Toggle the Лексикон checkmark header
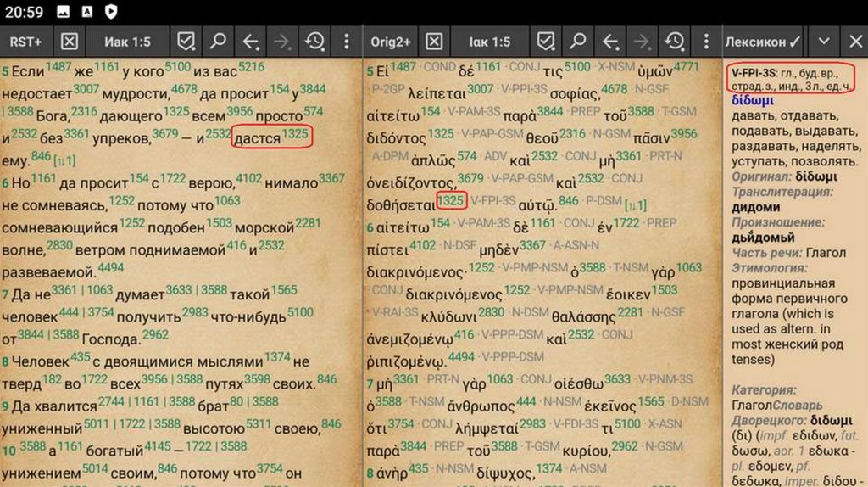The image size is (868, 487). (x=763, y=42)
